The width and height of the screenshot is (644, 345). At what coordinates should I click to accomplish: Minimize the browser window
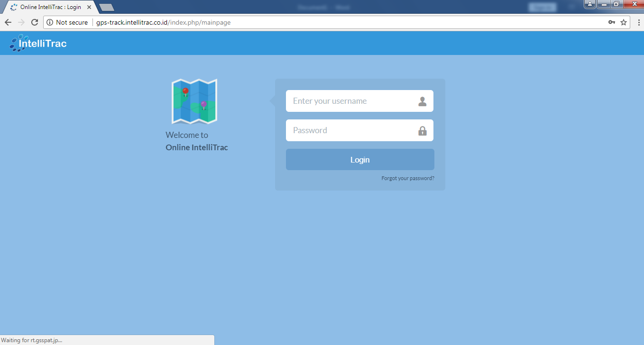click(x=604, y=4)
